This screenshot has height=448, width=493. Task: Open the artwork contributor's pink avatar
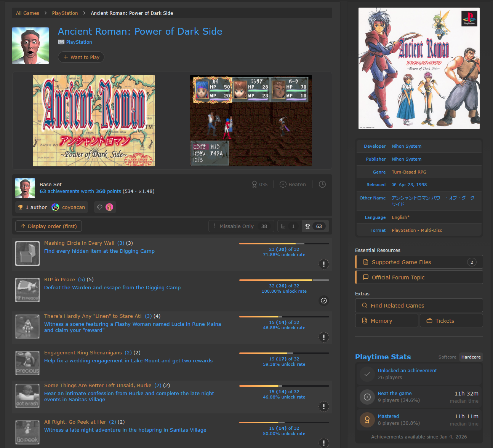pyautogui.click(x=109, y=207)
